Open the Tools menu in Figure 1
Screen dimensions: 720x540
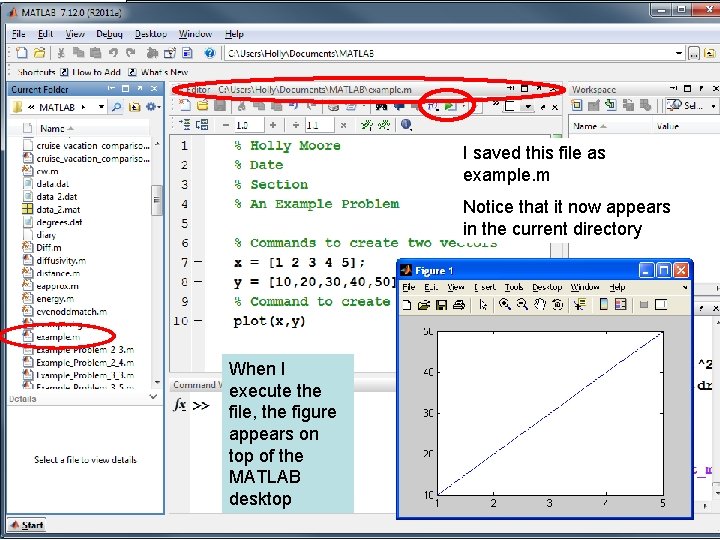[514, 287]
